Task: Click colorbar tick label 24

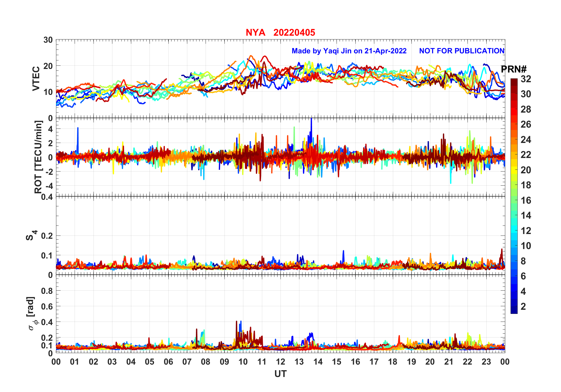Action: click(x=526, y=140)
